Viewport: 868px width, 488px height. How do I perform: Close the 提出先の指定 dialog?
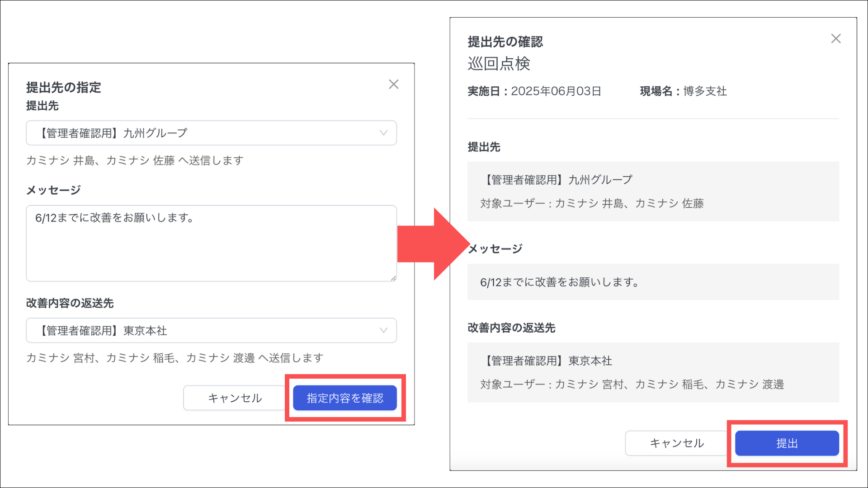[393, 84]
